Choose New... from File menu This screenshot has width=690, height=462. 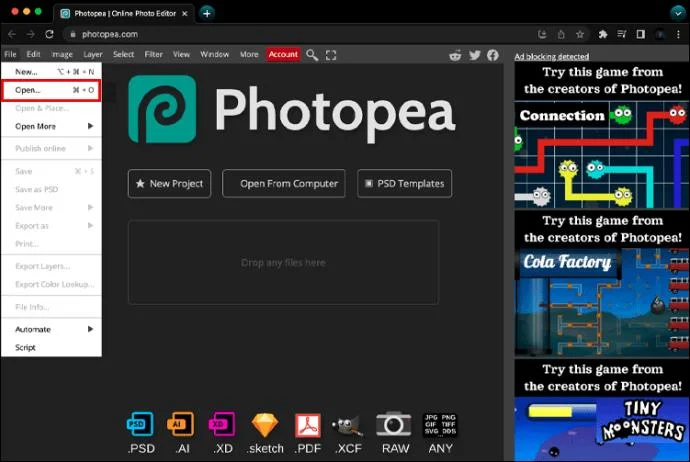(x=51, y=72)
